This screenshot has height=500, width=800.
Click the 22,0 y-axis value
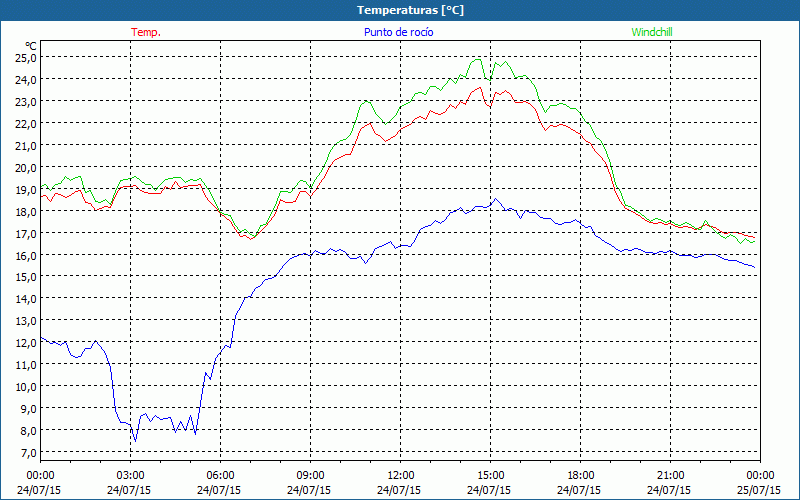[26, 123]
